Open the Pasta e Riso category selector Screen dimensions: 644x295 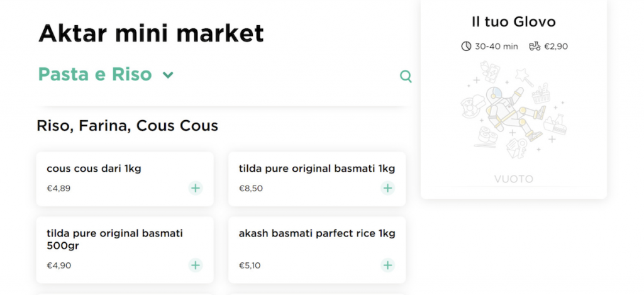(x=95, y=74)
